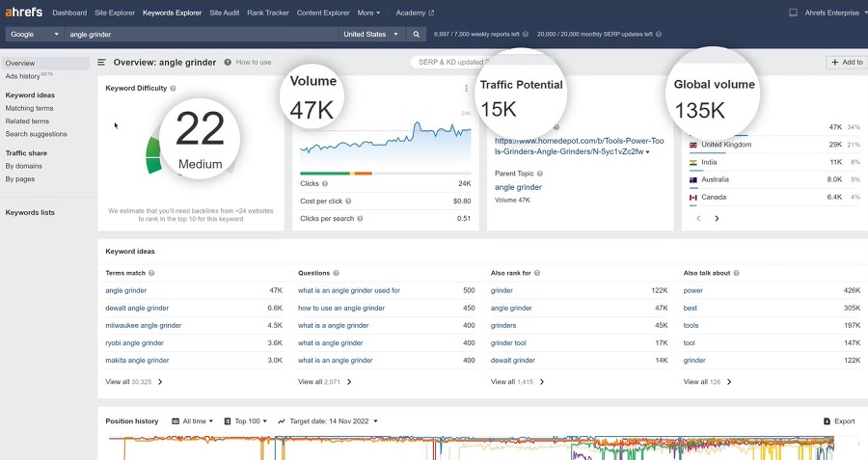Open the United States country dropdown
868x460 pixels.
pos(370,35)
